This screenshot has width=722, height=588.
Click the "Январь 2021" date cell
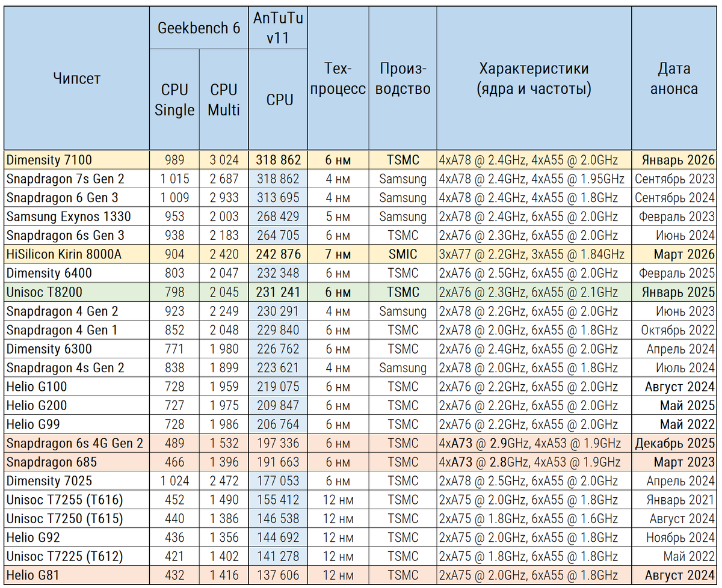coord(674,500)
